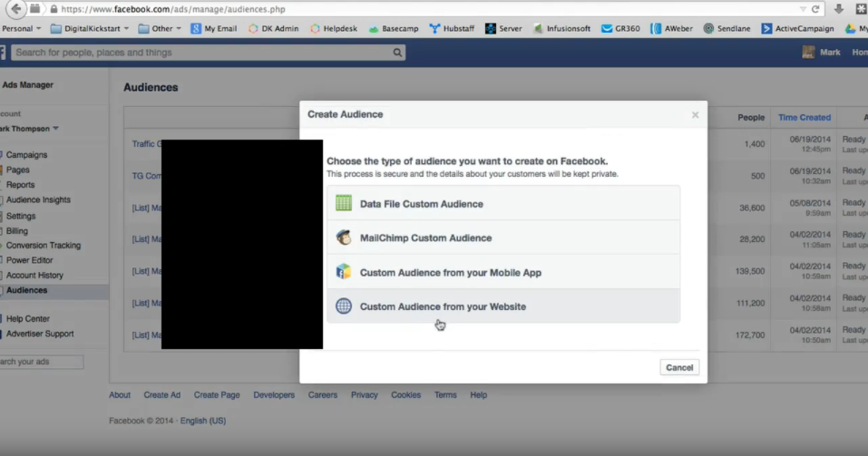The image size is (868, 456).
Task: Click the Website globe icon
Action: click(x=343, y=306)
